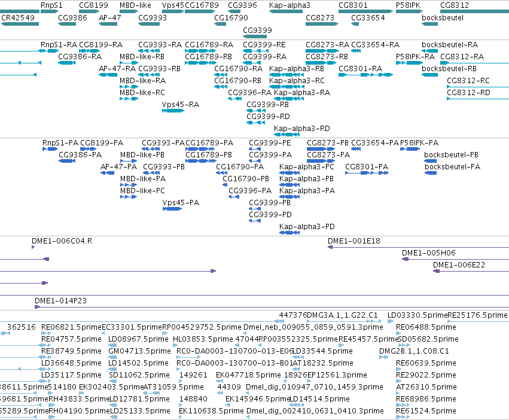Click the CR42549 gene label
Screen dimensions: 509x420
18,17
